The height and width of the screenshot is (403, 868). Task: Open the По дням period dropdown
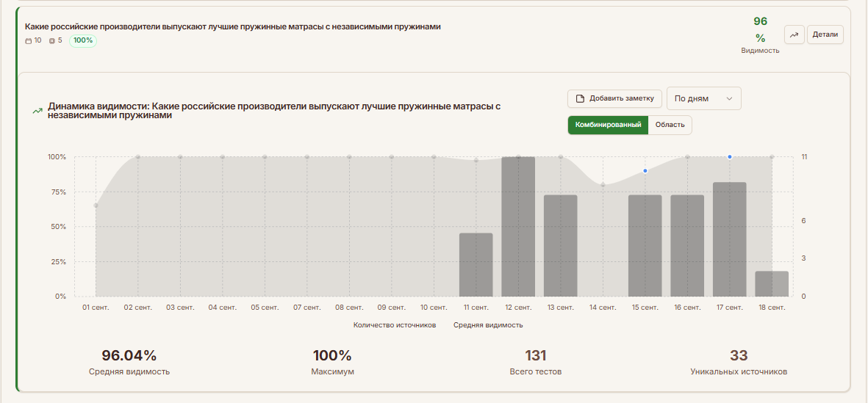click(703, 98)
